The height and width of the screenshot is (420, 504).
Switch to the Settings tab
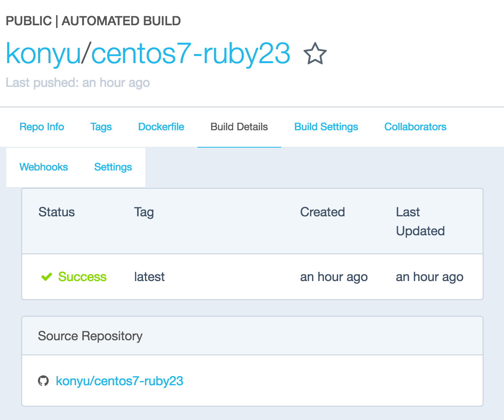[113, 167]
